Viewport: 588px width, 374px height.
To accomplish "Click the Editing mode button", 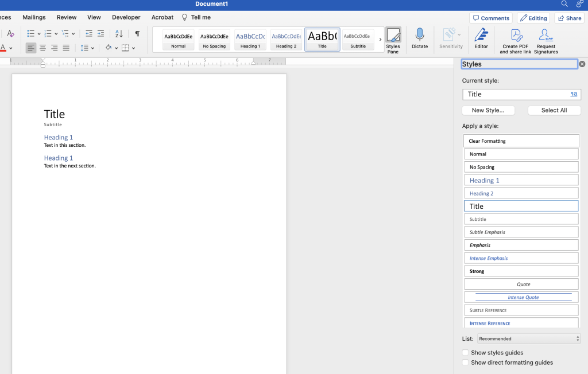I will [533, 18].
